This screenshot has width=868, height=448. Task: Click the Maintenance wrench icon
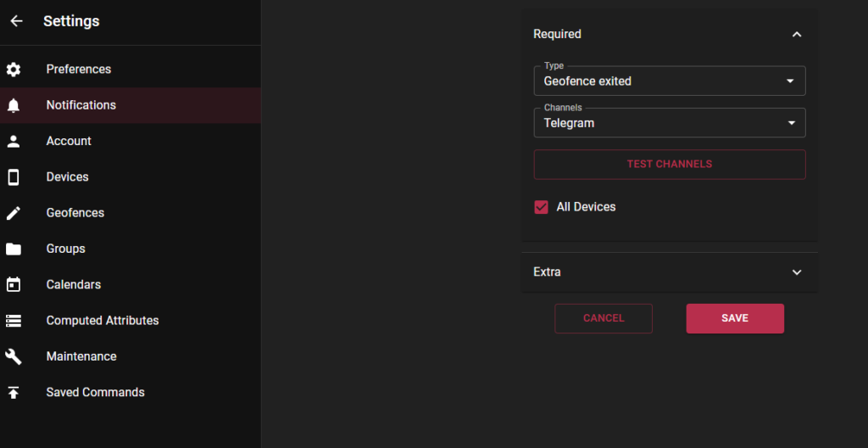point(14,356)
